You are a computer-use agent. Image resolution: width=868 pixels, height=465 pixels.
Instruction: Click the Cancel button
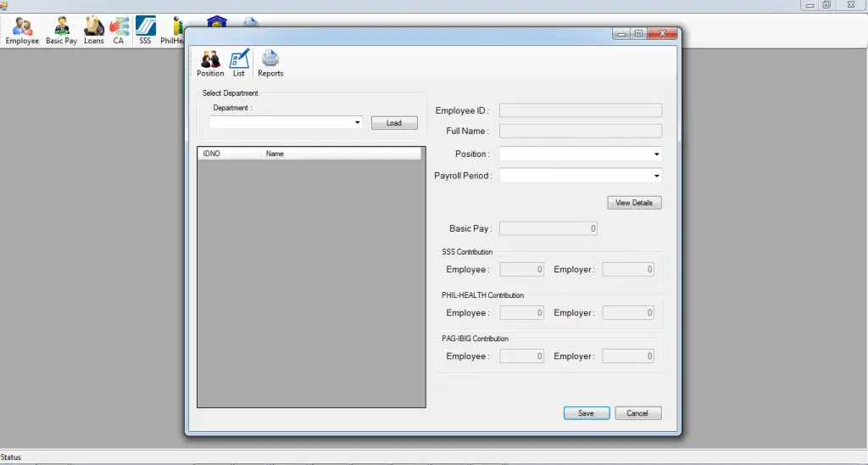(x=637, y=413)
